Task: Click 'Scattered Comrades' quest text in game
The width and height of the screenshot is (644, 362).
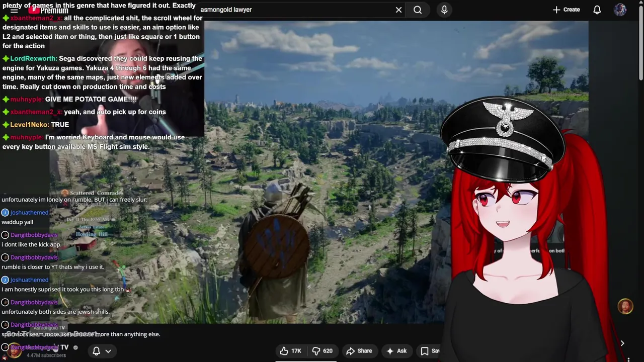Action: pos(96,193)
